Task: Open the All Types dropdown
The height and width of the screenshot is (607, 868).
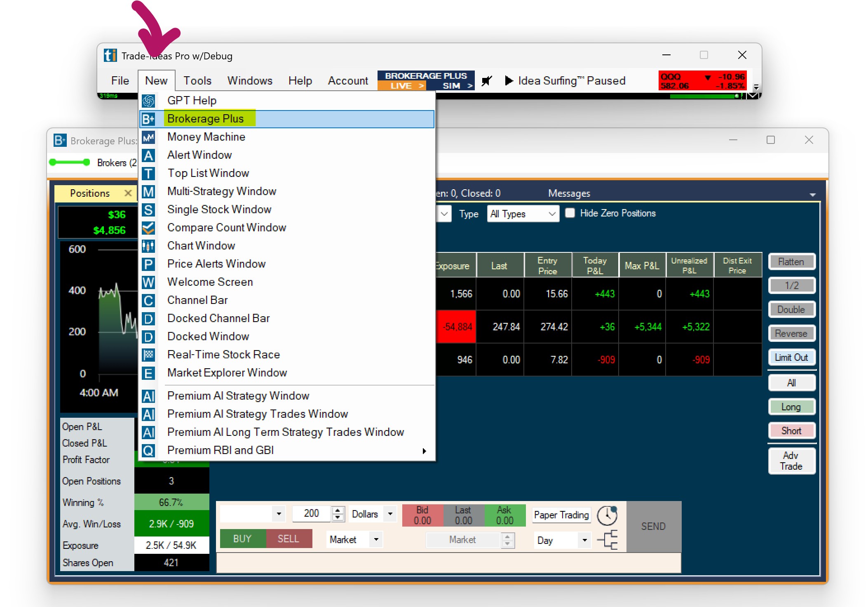Action: (x=523, y=214)
